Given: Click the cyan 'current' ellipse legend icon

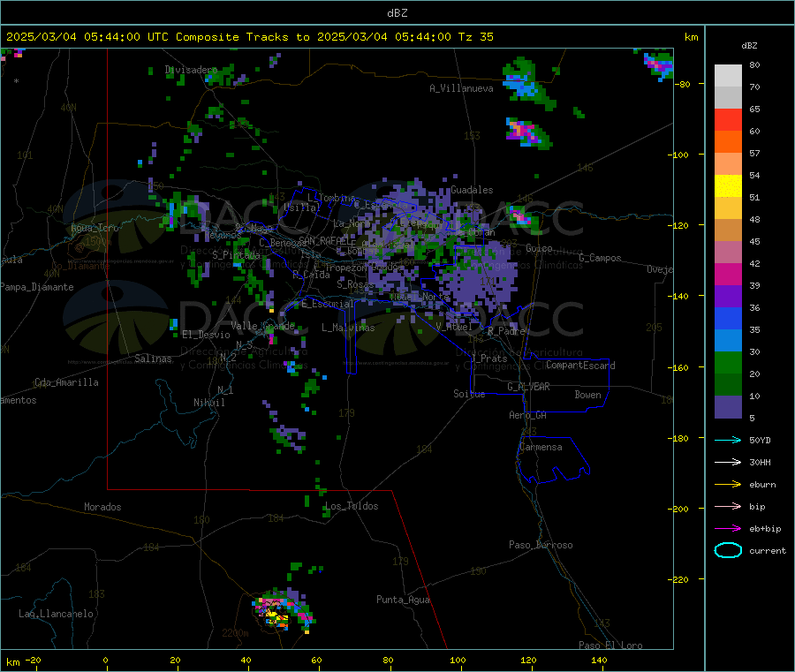Looking at the screenshot, I should point(728,550).
